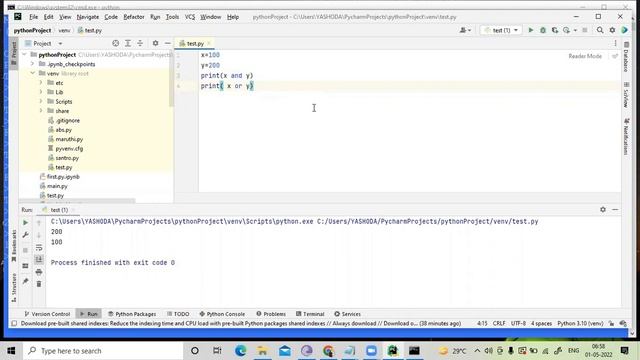Open Search Everywhere magnifier icon
This screenshot has width=640, height=360.
click(600, 30)
